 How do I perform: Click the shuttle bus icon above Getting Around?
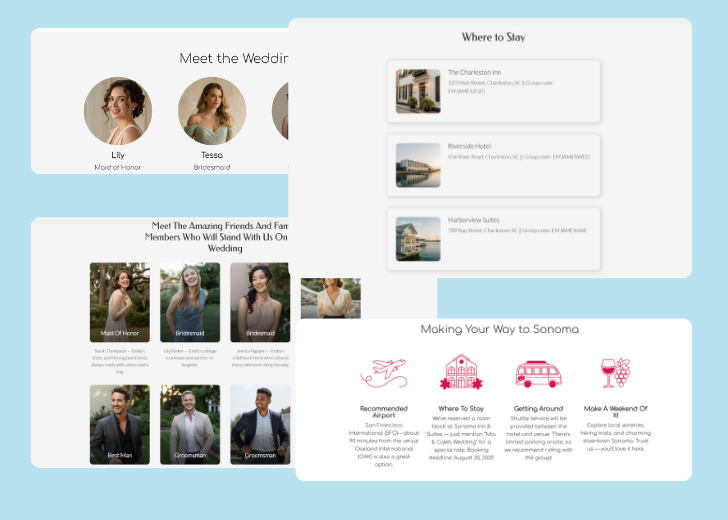coord(539,374)
